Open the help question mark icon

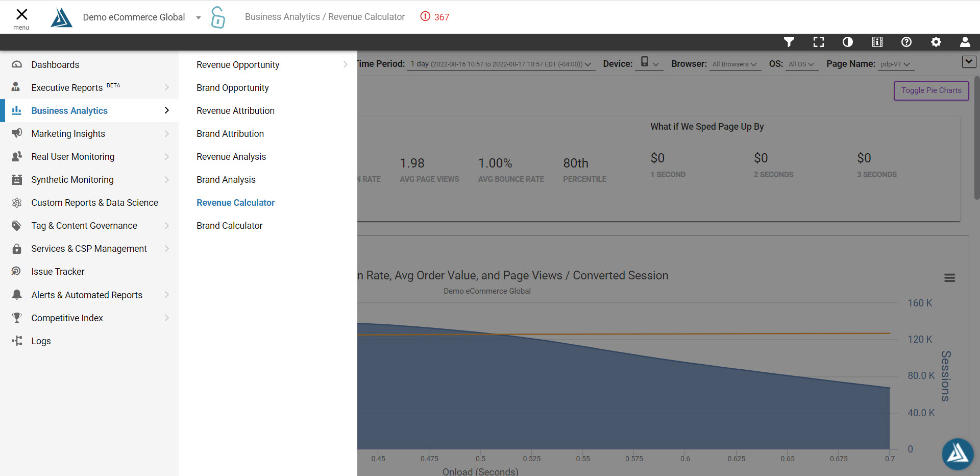(906, 42)
